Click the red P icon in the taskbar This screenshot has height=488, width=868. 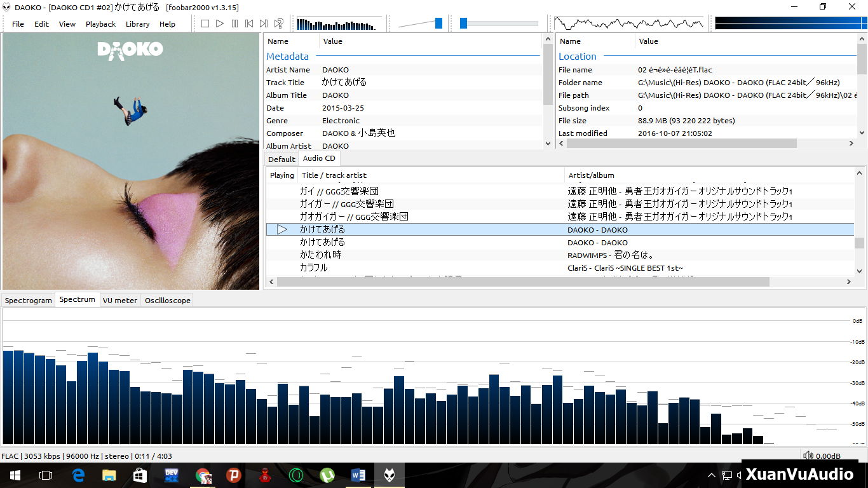[x=234, y=475]
